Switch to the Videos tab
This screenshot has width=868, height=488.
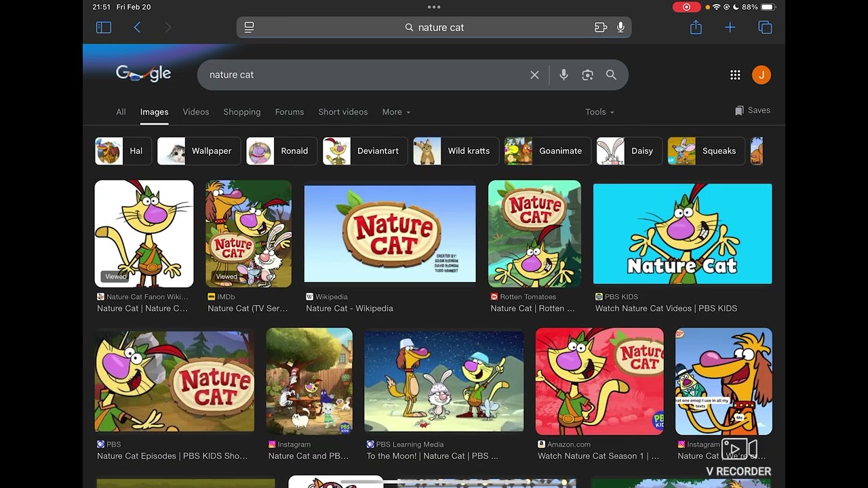click(196, 112)
